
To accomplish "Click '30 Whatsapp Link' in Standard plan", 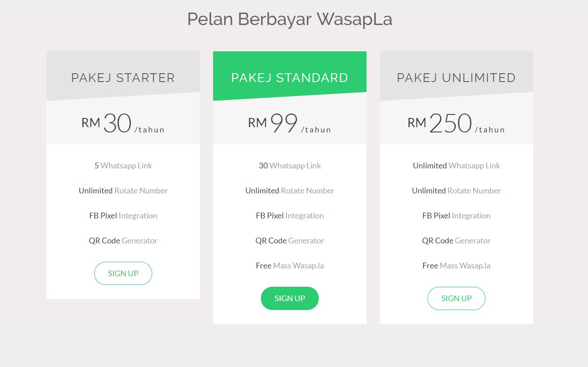I will coord(290,166).
